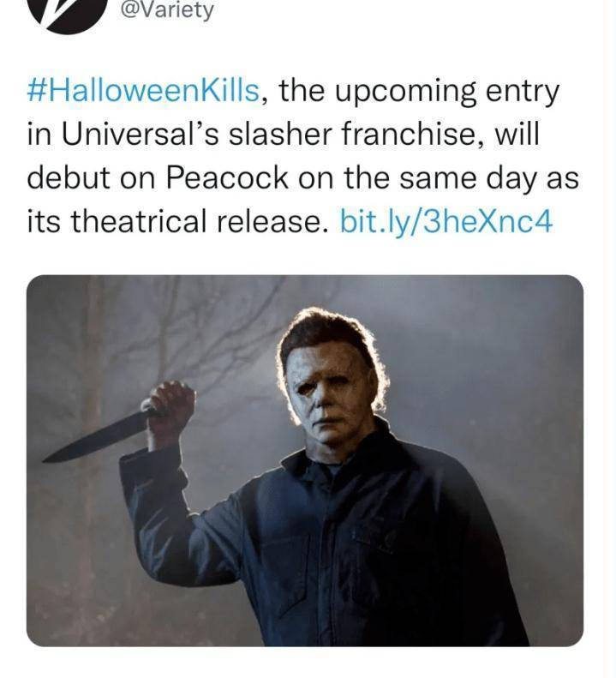
Task: Click the foggy area right of the figure
Action: point(497,368)
